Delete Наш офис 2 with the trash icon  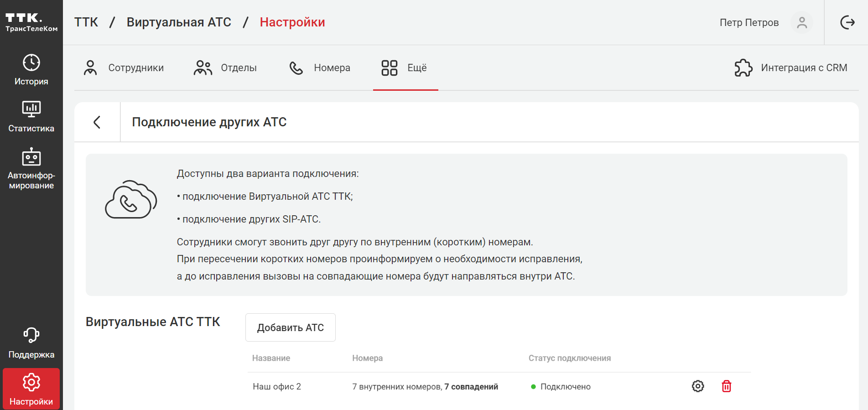click(726, 386)
